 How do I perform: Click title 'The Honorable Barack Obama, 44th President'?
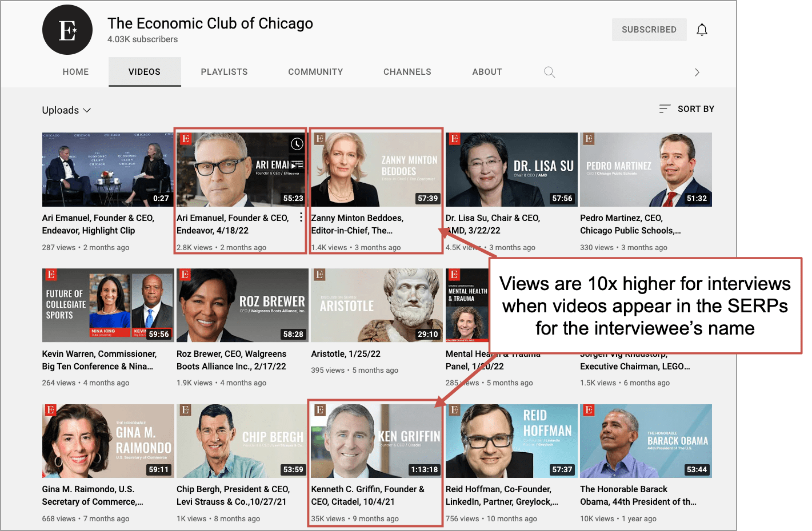pos(638,496)
